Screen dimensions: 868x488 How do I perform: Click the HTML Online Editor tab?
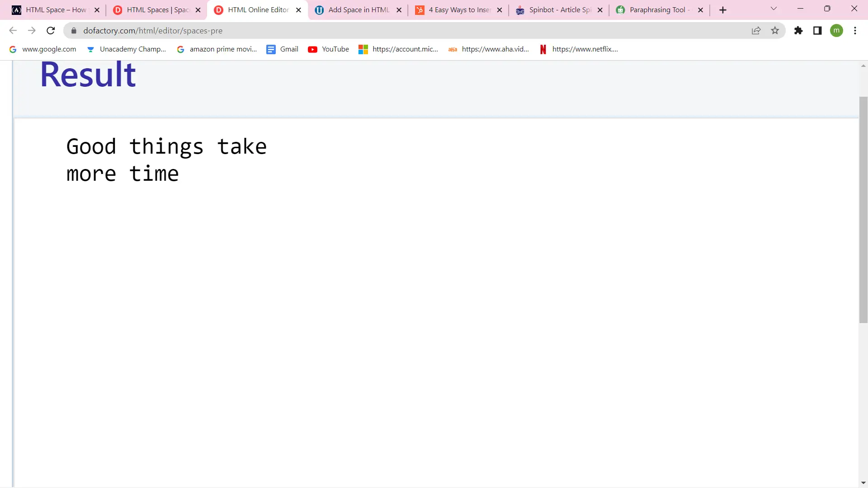[x=256, y=9]
